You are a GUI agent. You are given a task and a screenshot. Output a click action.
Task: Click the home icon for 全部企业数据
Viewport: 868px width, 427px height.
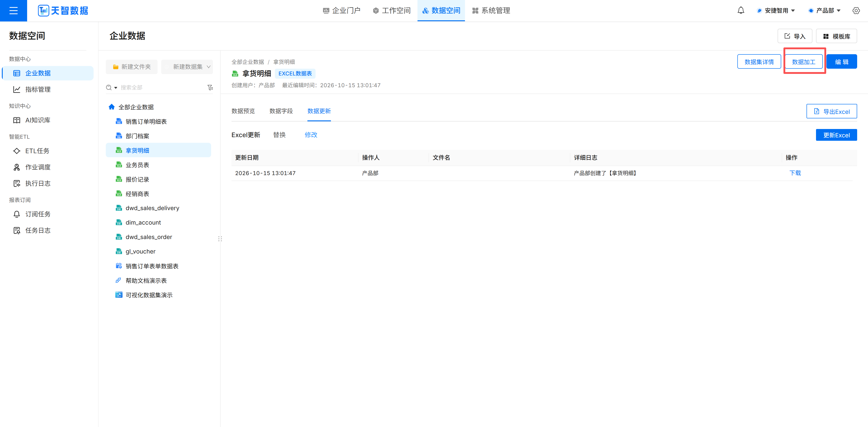pyautogui.click(x=111, y=107)
